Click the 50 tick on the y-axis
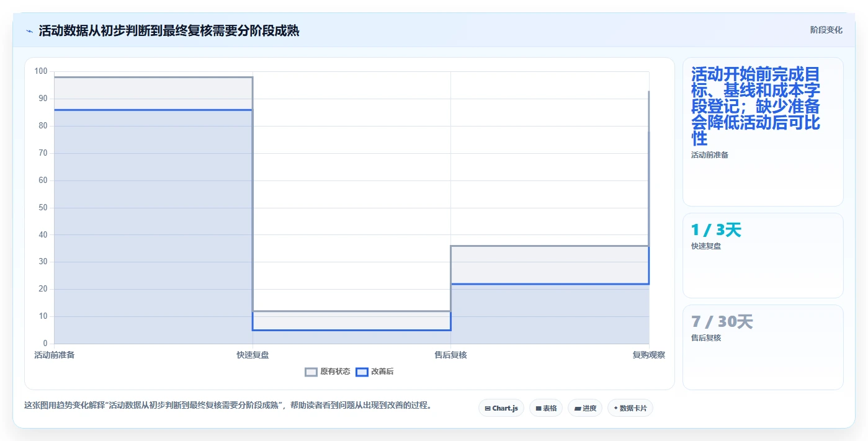The image size is (868, 441). [x=43, y=207]
